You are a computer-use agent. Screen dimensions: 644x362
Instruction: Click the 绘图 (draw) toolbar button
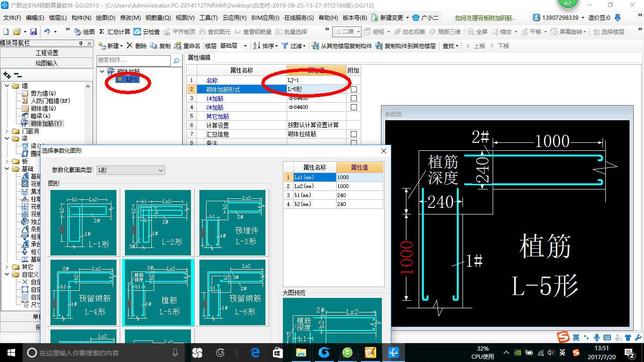coord(84,32)
